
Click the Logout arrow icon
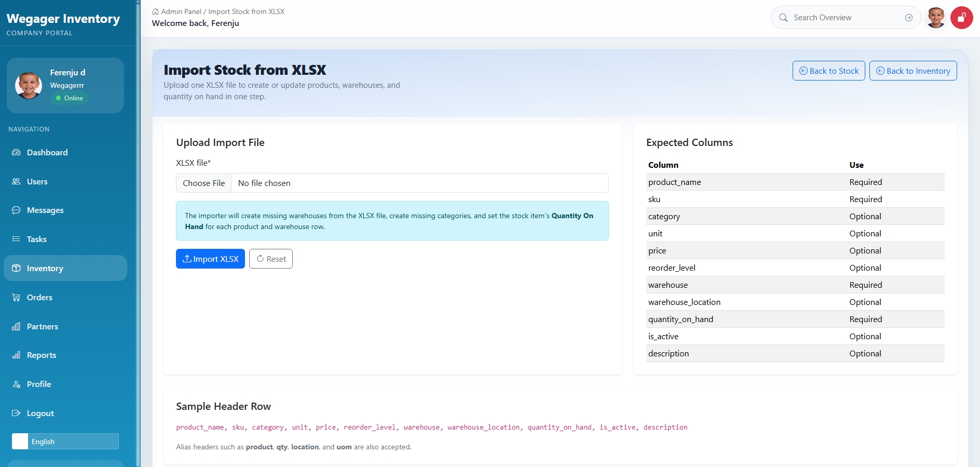[16, 413]
